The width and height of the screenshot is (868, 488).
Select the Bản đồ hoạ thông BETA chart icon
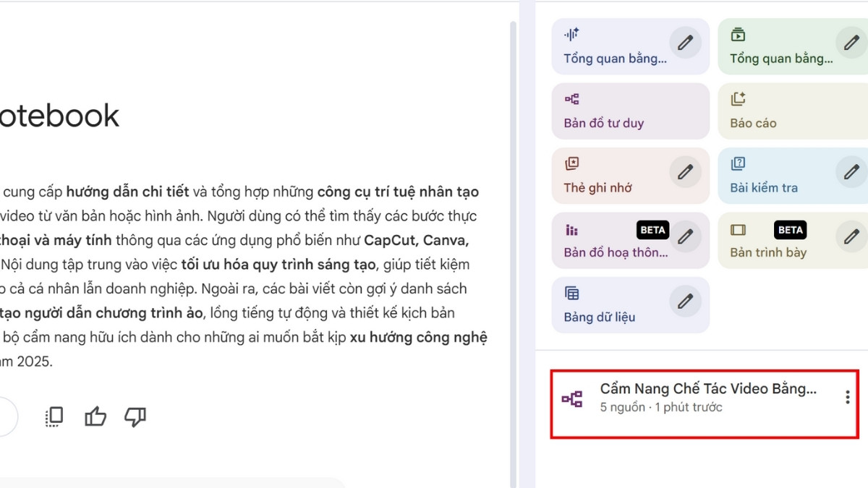571,229
